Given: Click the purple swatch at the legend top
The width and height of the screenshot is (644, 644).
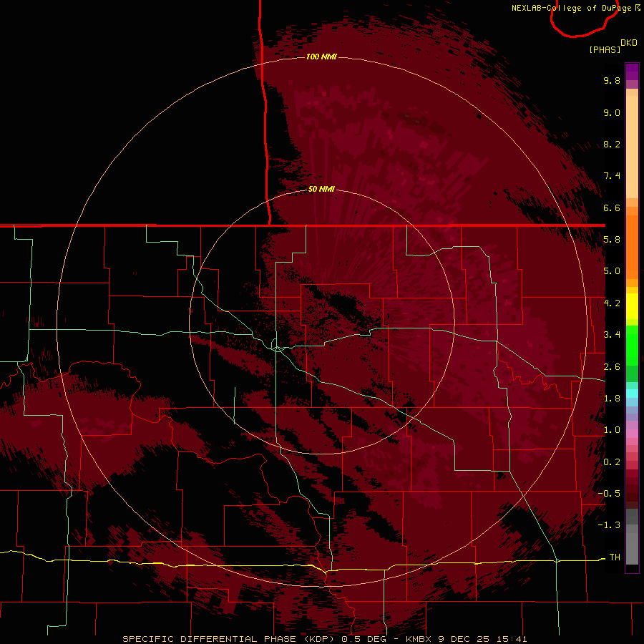Looking at the screenshot, I should [632, 72].
